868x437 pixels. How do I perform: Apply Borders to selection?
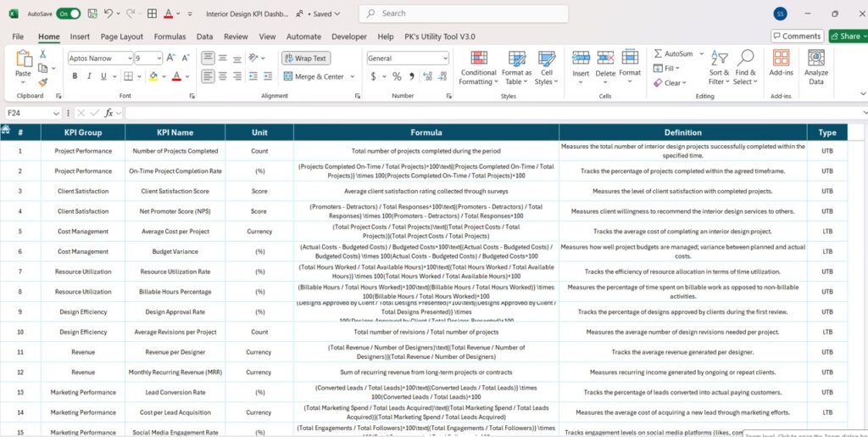point(128,76)
